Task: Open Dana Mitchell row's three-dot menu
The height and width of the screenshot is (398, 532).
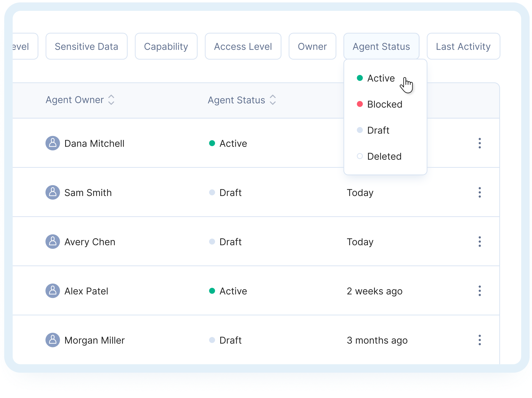Action: [x=480, y=143]
